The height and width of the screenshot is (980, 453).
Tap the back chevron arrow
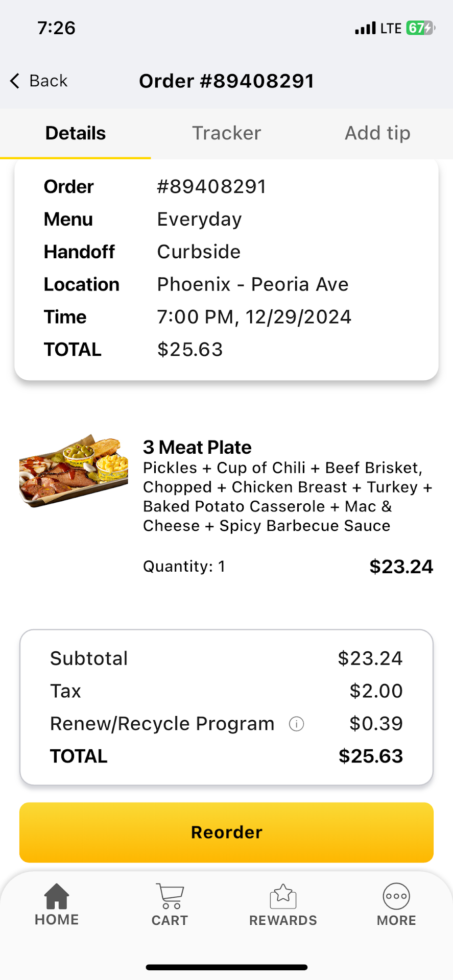tap(15, 81)
